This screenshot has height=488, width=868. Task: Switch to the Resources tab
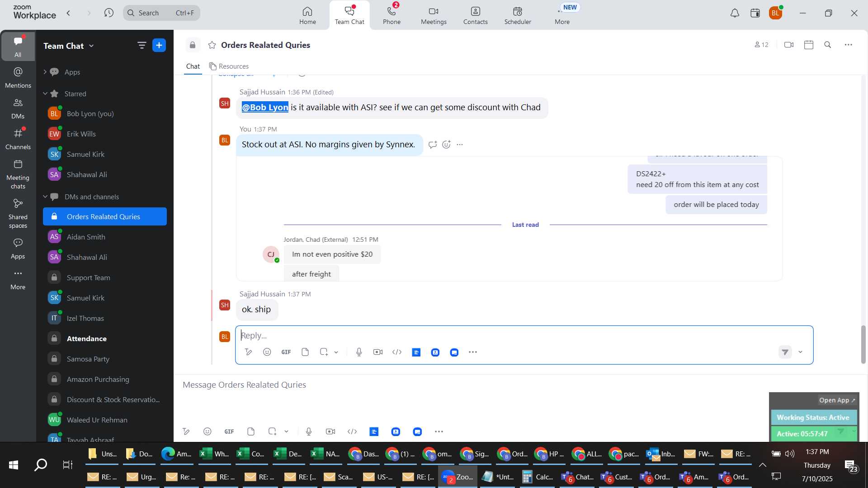point(229,66)
